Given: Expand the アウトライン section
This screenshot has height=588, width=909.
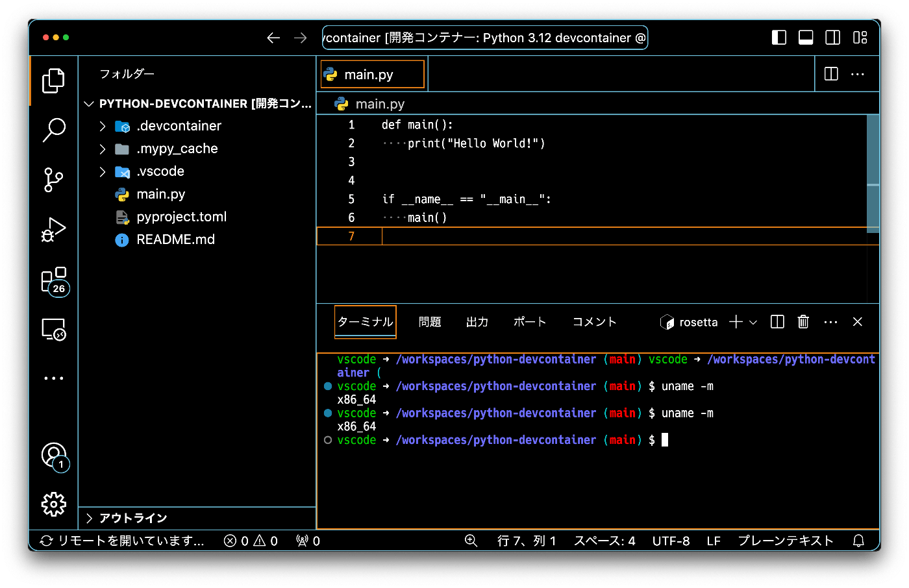Looking at the screenshot, I should pos(197,518).
